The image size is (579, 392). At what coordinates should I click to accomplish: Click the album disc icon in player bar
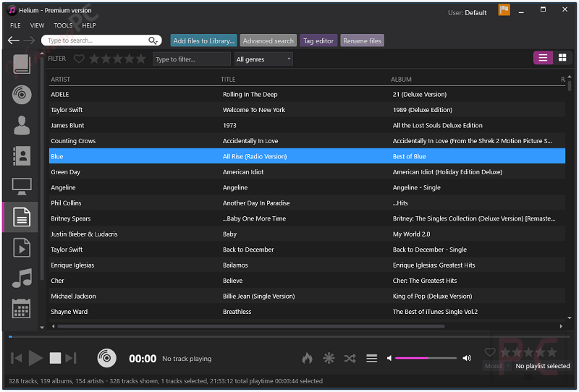pos(106,358)
